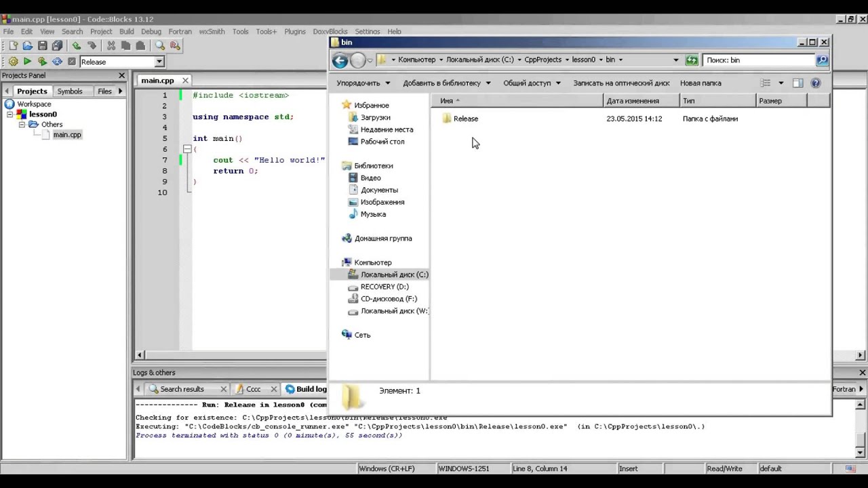Open the Search results log tab
The image size is (868, 488).
[182, 389]
